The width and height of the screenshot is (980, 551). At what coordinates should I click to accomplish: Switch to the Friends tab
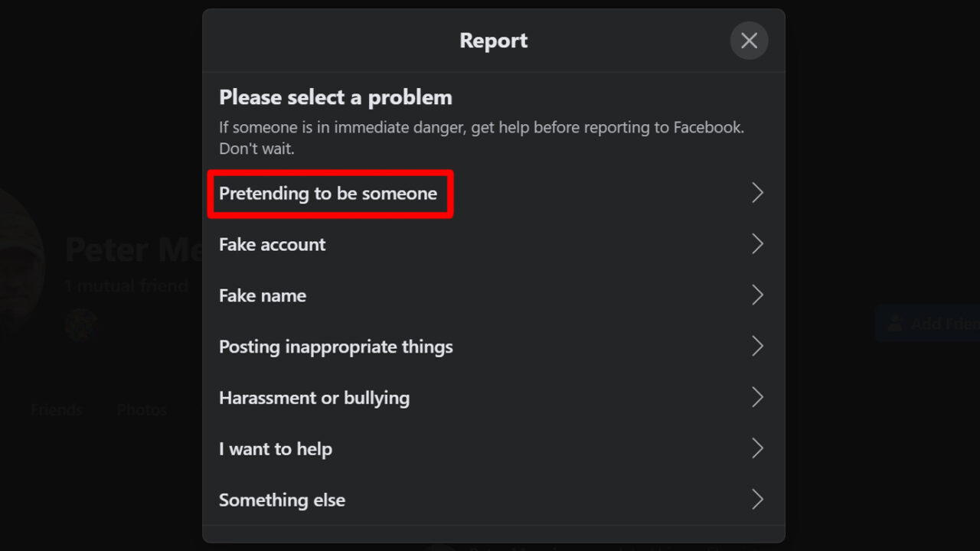57,409
